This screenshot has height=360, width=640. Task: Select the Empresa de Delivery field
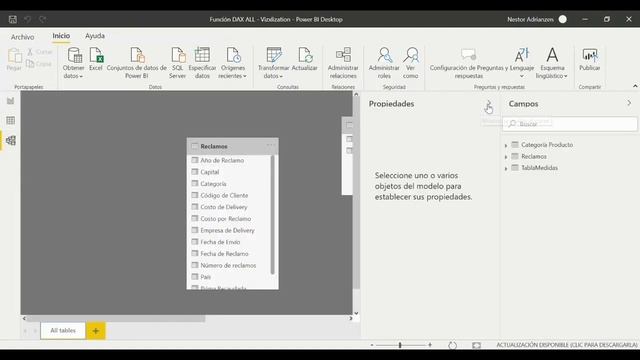[x=227, y=231]
